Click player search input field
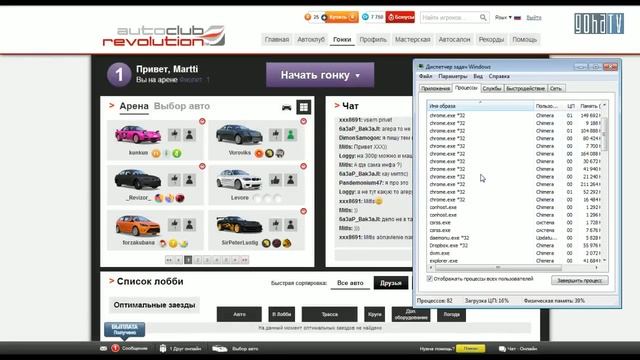Image resolution: width=640 pixels, height=360 pixels. click(x=450, y=18)
